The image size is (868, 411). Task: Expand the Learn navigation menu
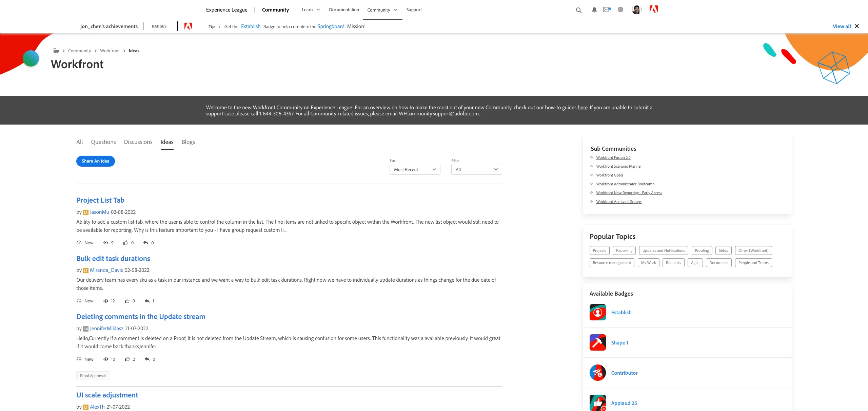(x=311, y=10)
